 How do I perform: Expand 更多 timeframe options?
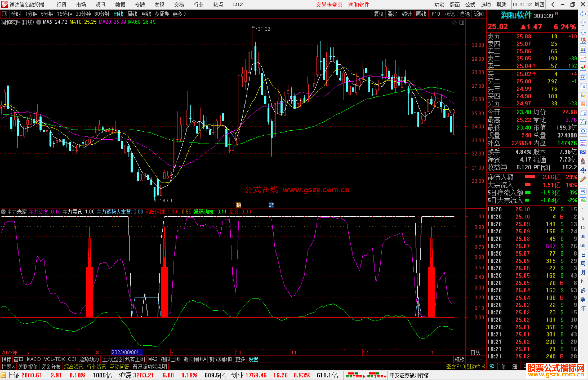pyautogui.click(x=179, y=14)
